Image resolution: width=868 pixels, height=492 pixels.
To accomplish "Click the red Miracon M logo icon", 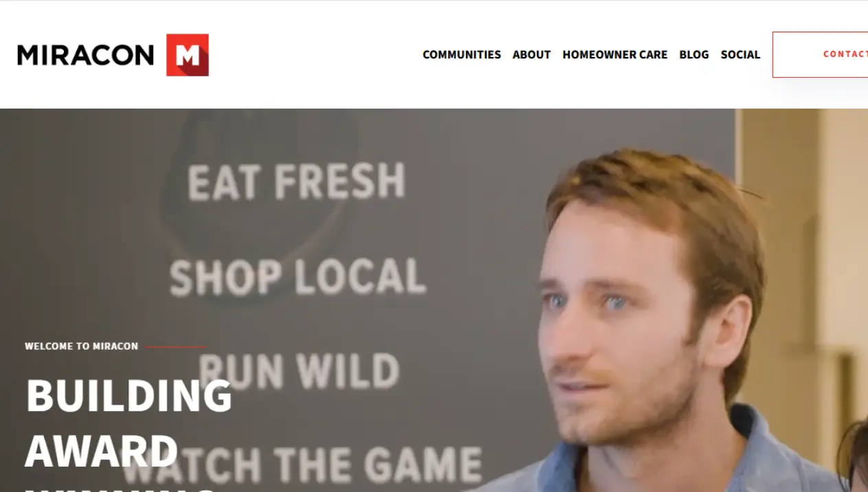I will [x=187, y=55].
